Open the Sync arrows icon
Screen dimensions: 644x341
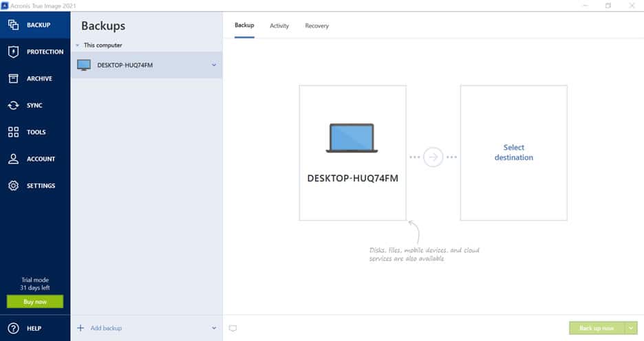pos(13,105)
